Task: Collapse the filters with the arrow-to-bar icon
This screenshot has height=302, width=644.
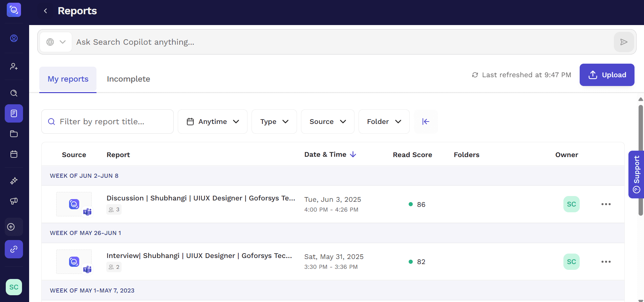Action: pos(426,122)
